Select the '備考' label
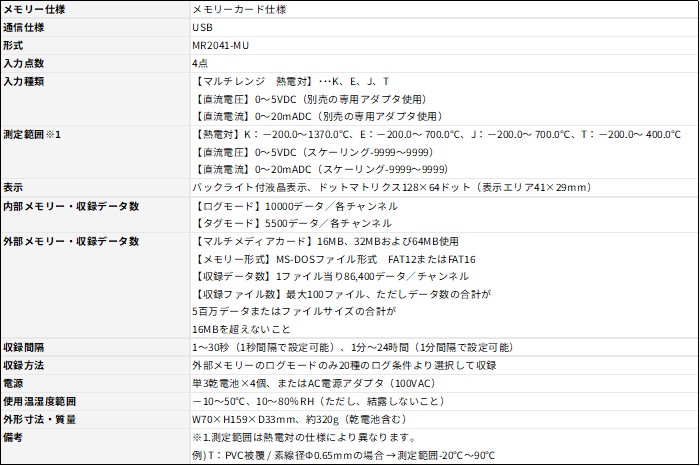 [13, 437]
